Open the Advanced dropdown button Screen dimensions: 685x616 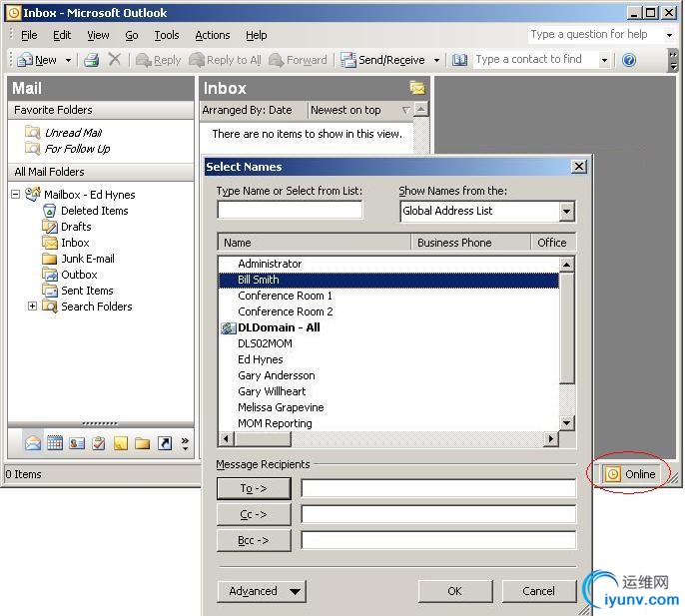[262, 591]
